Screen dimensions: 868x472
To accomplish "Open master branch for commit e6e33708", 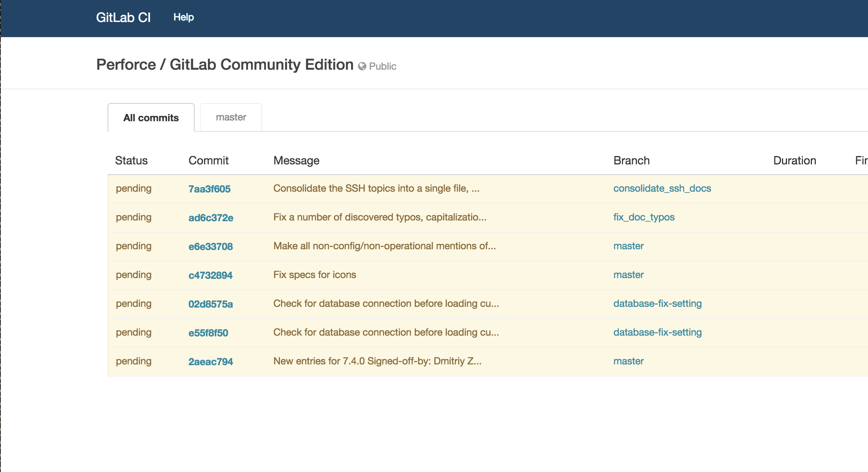I will (629, 246).
